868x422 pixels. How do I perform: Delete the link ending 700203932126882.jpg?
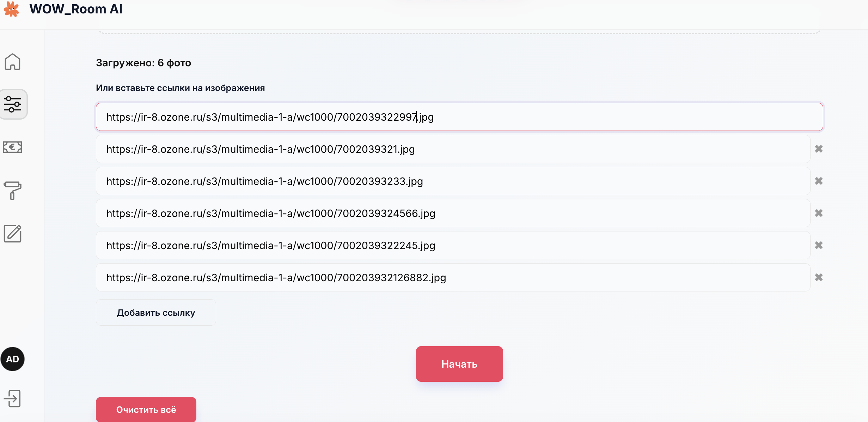click(x=819, y=277)
